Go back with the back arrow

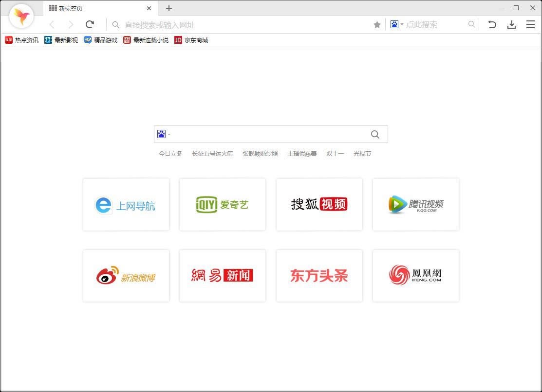click(52, 24)
